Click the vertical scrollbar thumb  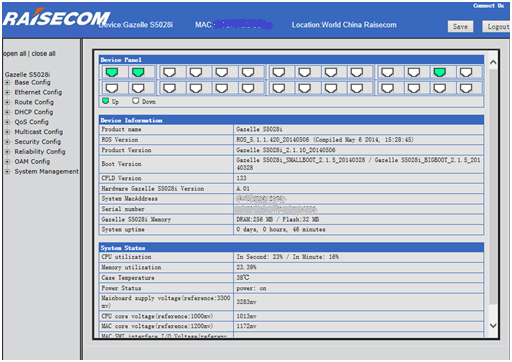click(493, 187)
